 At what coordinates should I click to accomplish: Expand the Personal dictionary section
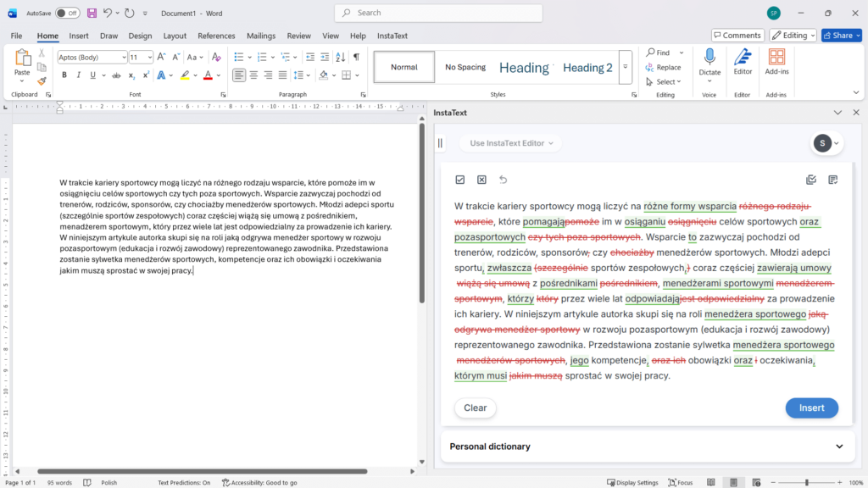(839, 446)
